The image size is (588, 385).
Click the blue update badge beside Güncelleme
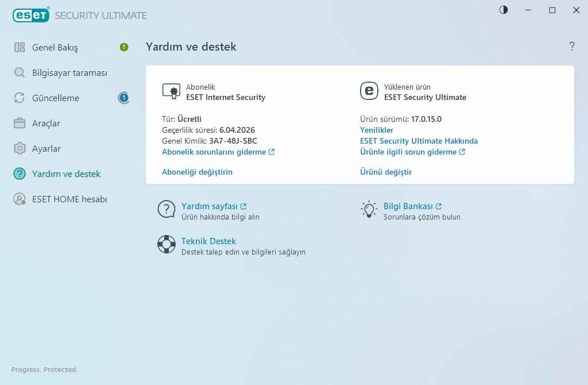pyautogui.click(x=124, y=98)
